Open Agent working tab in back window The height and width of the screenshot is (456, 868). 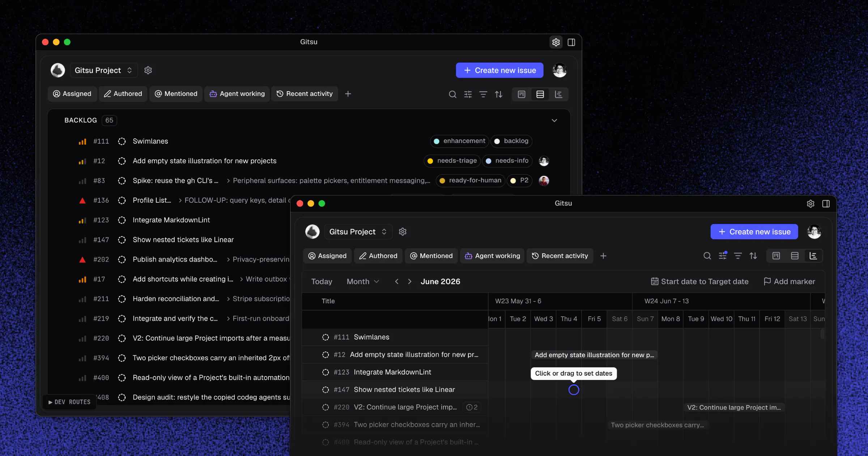[x=237, y=94]
